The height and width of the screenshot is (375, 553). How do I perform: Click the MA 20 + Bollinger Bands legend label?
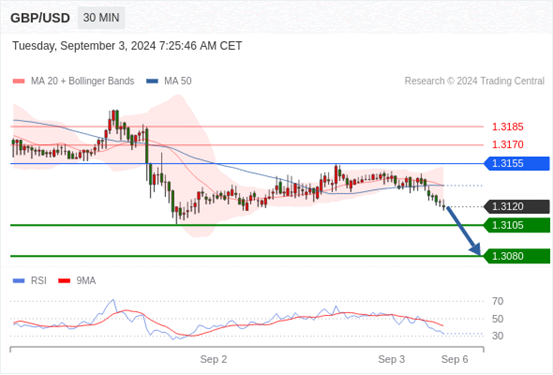click(x=83, y=81)
